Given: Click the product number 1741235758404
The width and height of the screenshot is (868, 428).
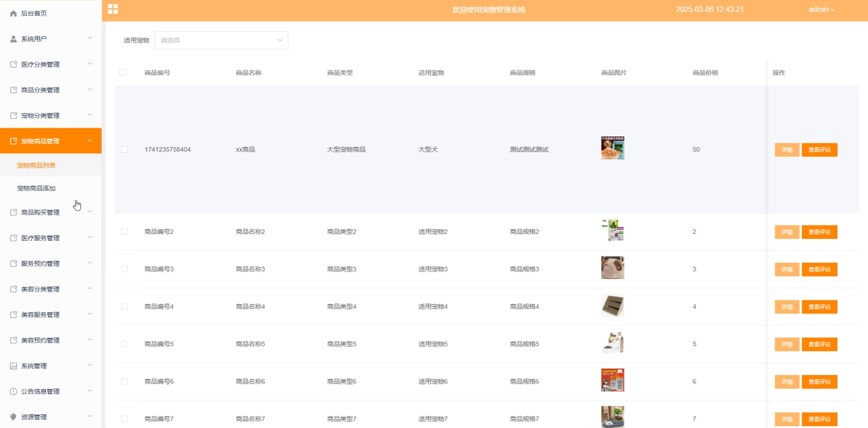Looking at the screenshot, I should tap(168, 150).
